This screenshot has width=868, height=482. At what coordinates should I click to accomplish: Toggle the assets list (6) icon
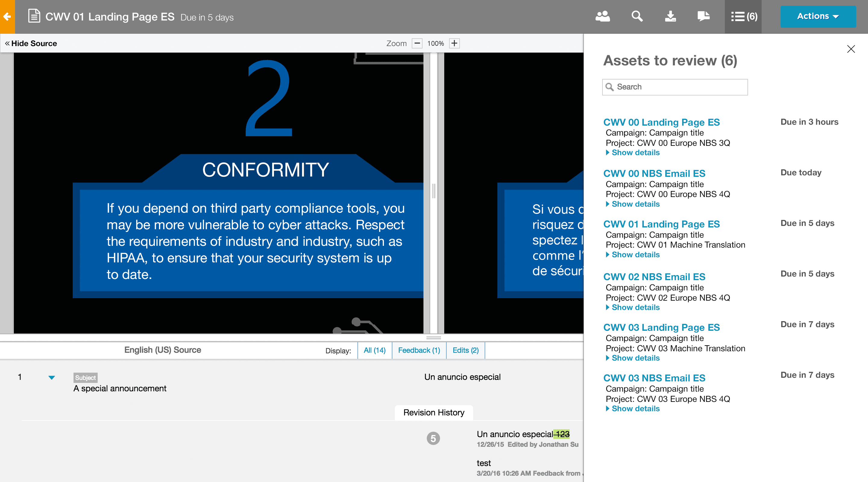pos(744,17)
